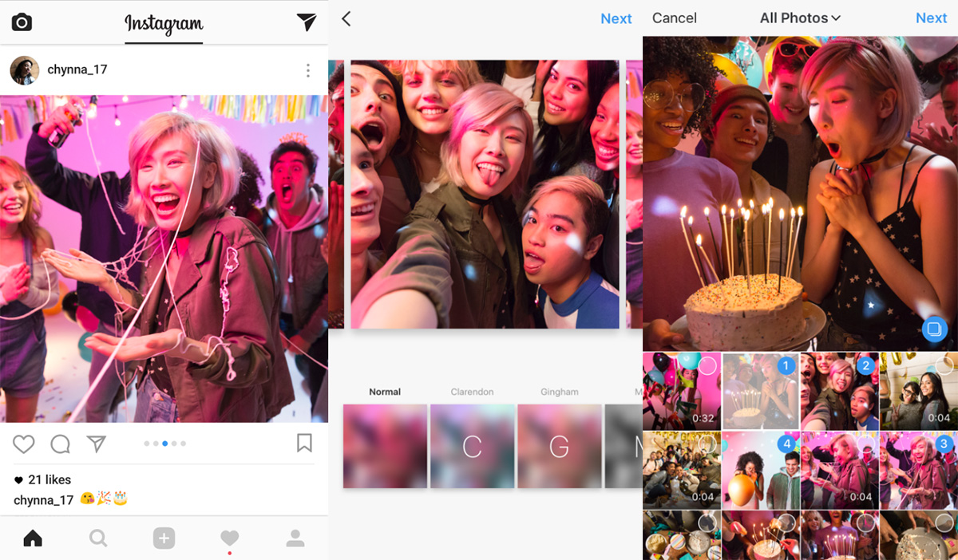Open the orange balloon photo thumbnail
958x560 pixels.
pos(760,470)
